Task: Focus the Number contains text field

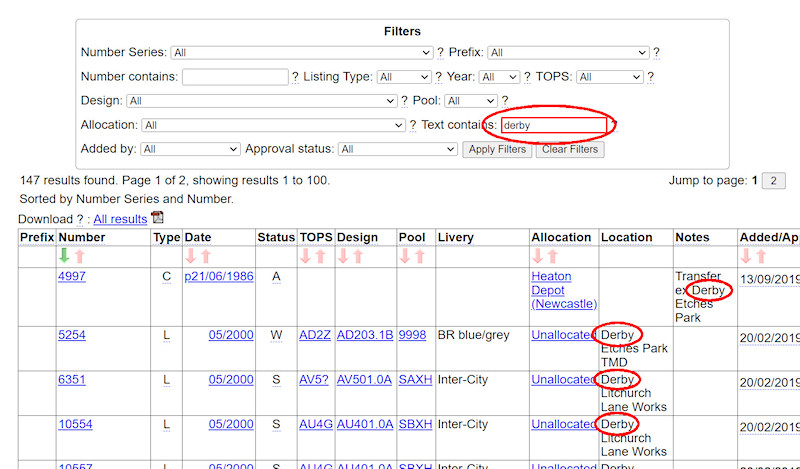Action: point(235,77)
